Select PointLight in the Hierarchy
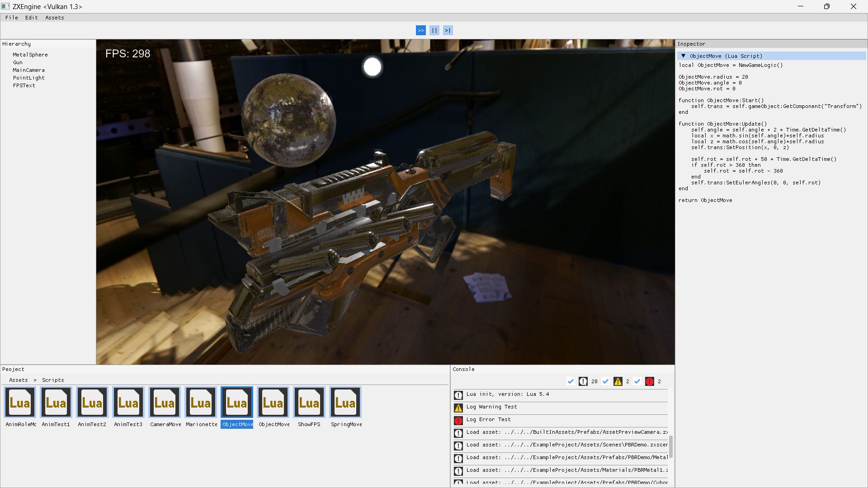This screenshot has width=868, height=488. click(x=29, y=78)
